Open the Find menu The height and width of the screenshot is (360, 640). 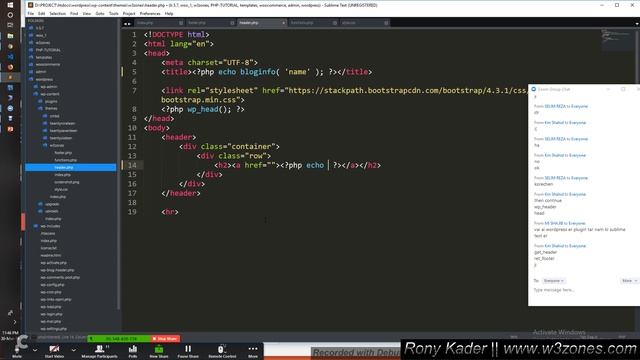(74, 13)
